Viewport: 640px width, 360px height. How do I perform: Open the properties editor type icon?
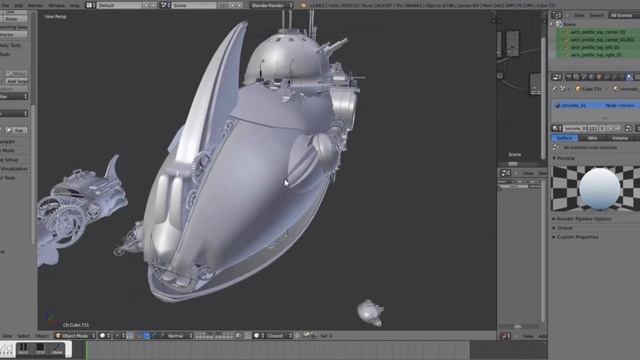556,77
